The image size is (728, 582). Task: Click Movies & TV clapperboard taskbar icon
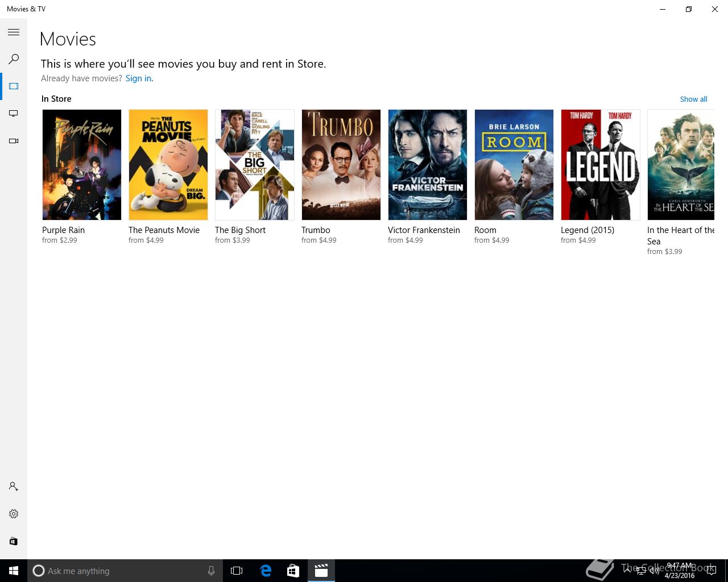coord(321,571)
